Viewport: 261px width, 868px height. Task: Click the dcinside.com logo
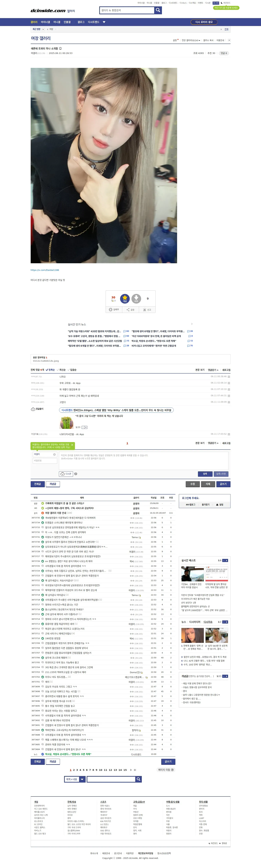click(x=48, y=11)
